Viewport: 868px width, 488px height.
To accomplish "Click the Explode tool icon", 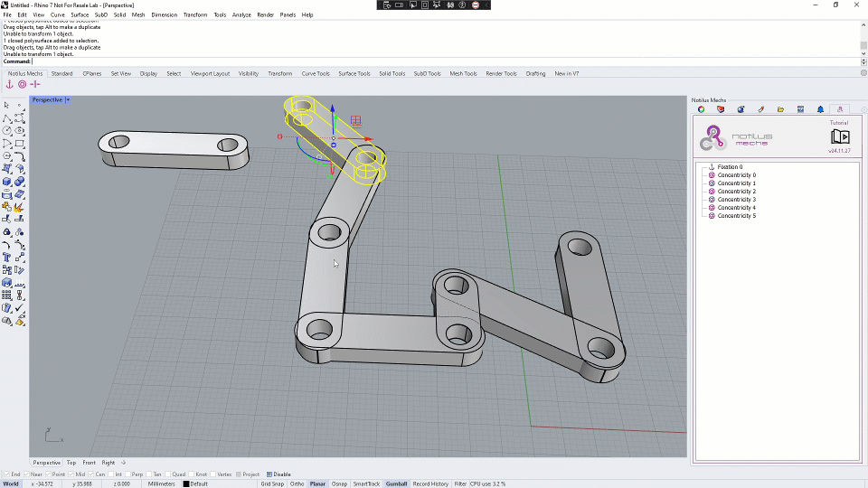I will pyautogui.click(x=19, y=207).
